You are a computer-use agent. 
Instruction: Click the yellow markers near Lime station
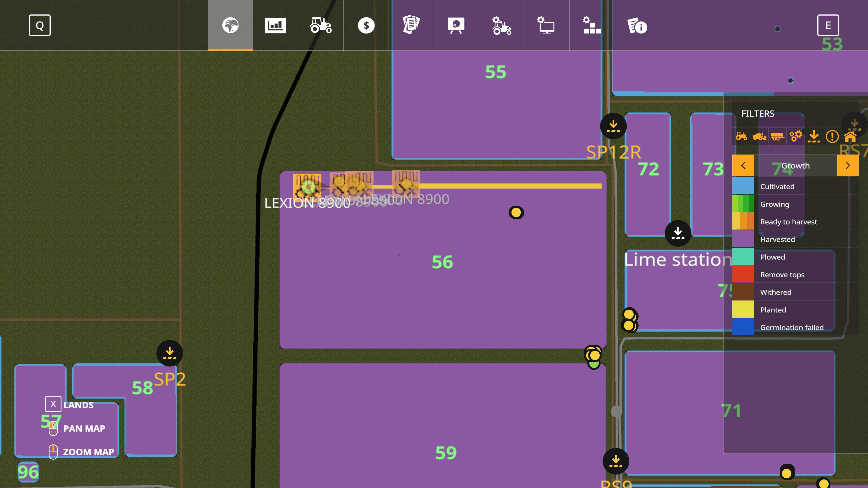click(629, 320)
